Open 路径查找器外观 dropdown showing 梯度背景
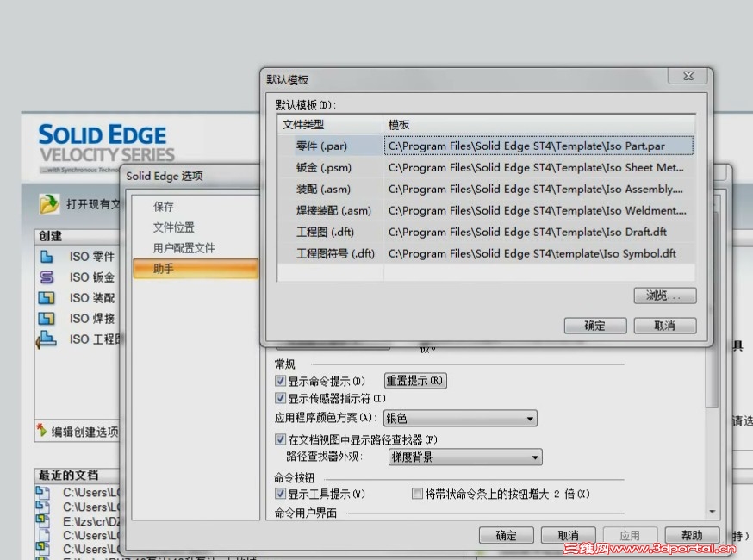Screen dimensions: 753x560 (465, 457)
